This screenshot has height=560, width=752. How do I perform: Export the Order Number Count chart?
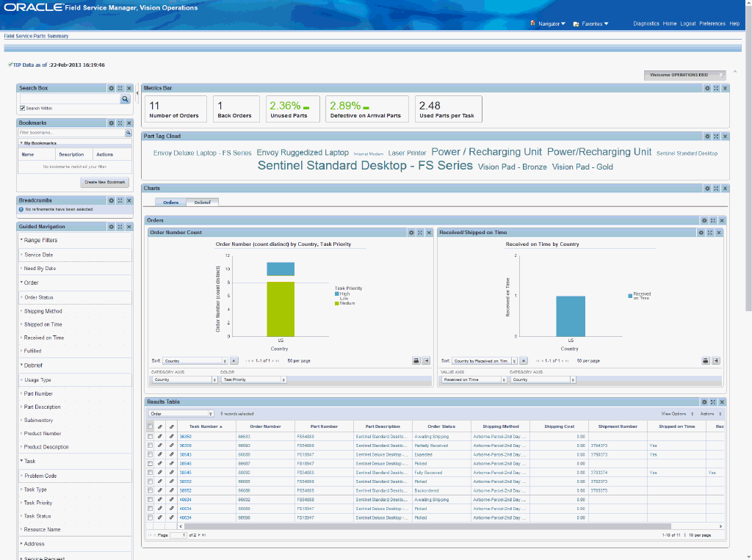point(426,360)
